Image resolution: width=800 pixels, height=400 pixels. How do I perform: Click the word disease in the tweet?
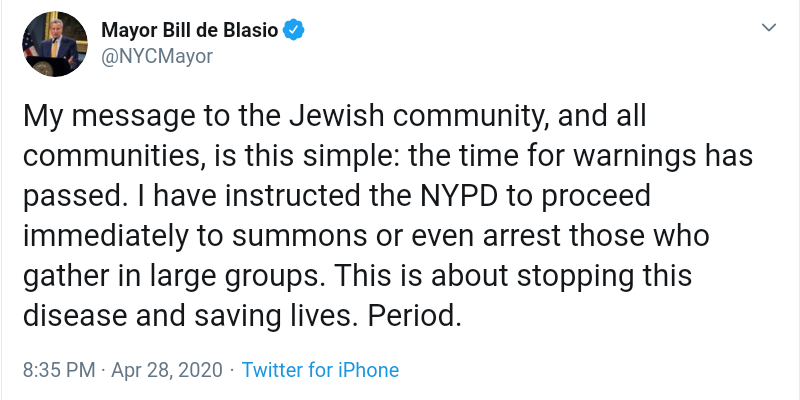coord(75,316)
